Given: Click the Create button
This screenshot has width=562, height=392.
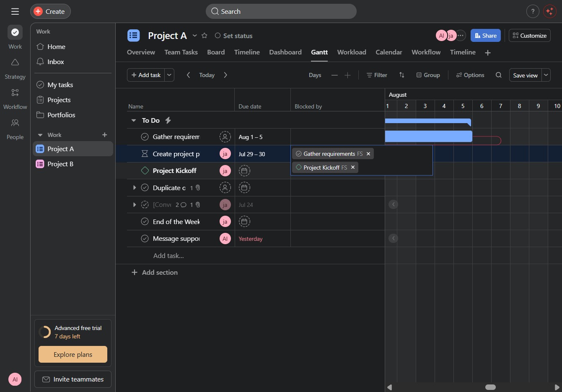Looking at the screenshot, I should pos(50,11).
